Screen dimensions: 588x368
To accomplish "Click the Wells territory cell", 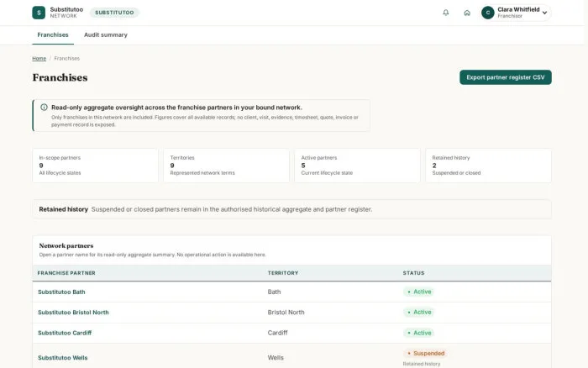I will [276, 358].
